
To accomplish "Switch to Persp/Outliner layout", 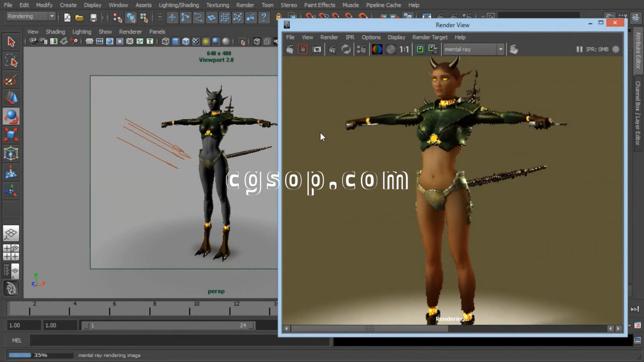I will click(x=11, y=270).
